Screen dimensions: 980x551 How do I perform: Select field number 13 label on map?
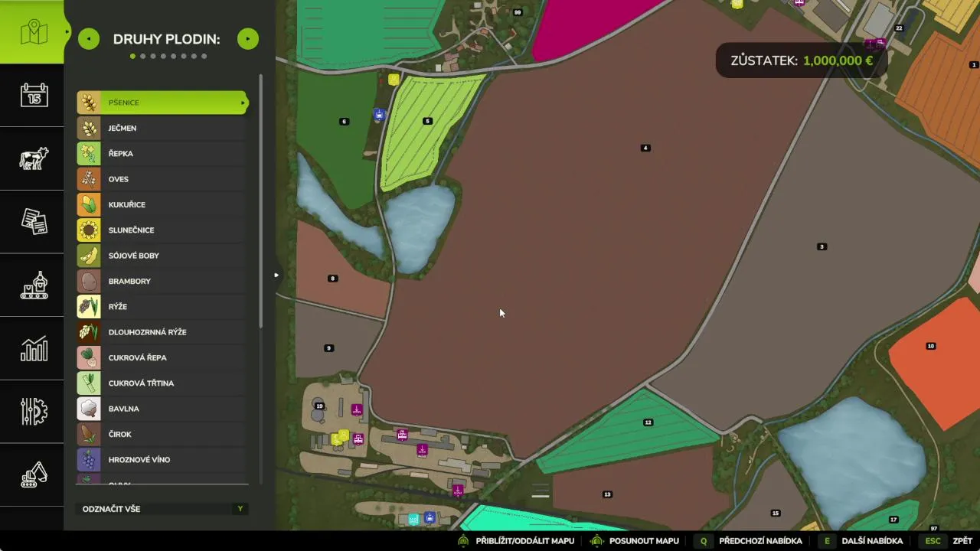click(607, 494)
